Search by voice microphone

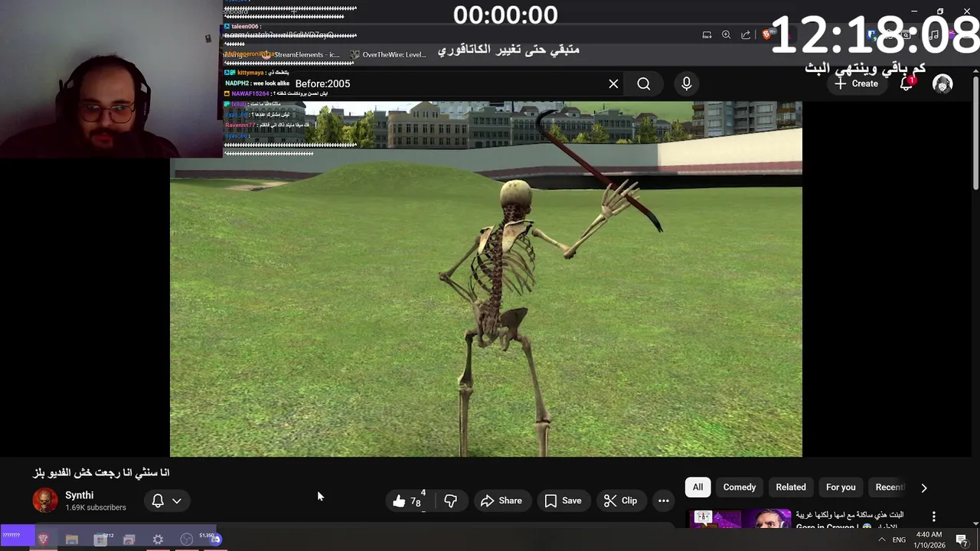click(687, 83)
